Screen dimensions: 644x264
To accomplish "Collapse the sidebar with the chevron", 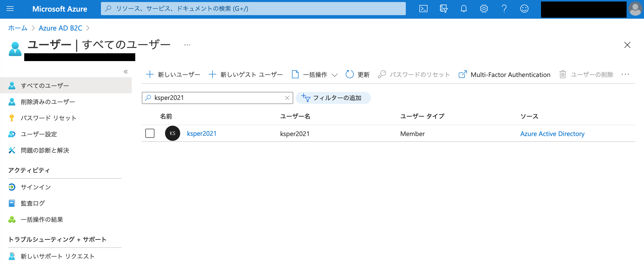I will [x=125, y=72].
